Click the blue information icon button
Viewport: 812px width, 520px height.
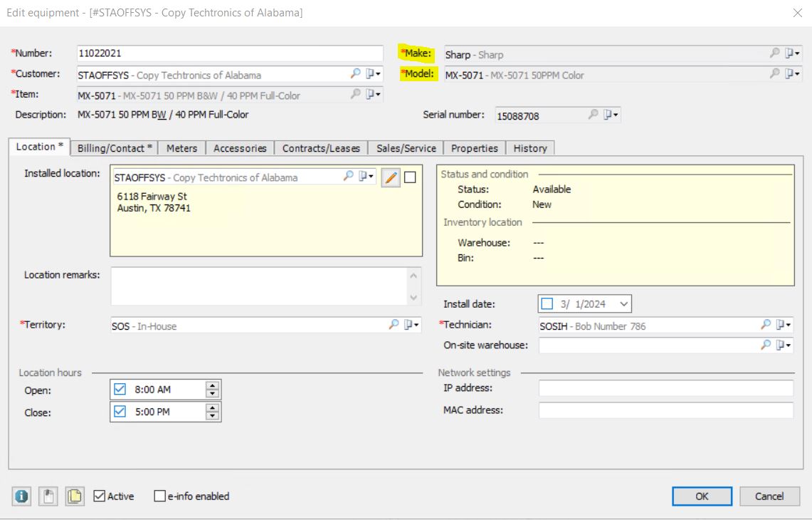[22, 496]
